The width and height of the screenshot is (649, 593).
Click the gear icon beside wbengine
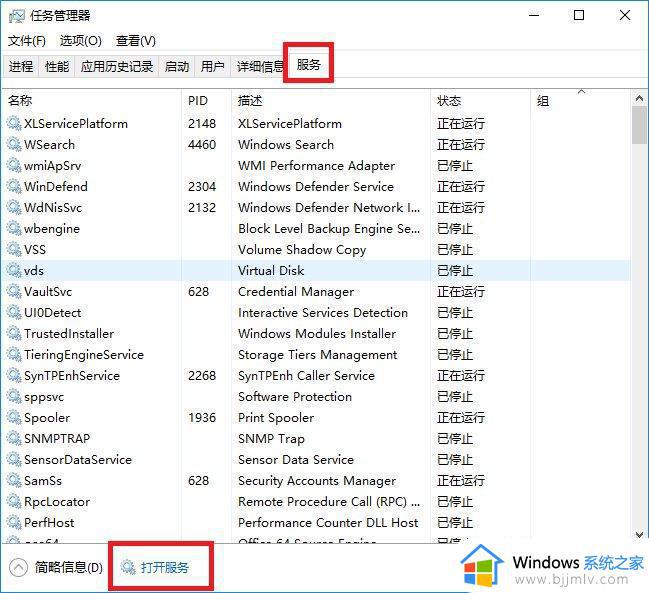(14, 228)
